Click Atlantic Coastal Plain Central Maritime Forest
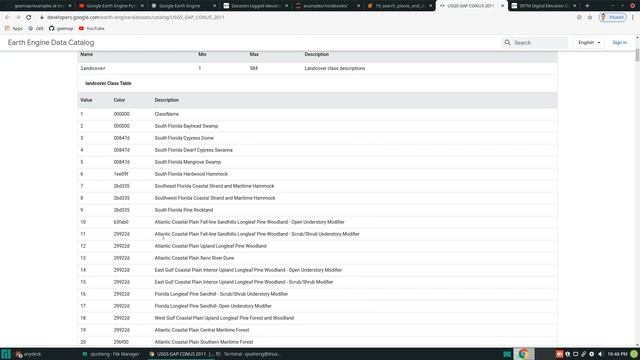Screen dimensions: 640x360 (202, 330)
